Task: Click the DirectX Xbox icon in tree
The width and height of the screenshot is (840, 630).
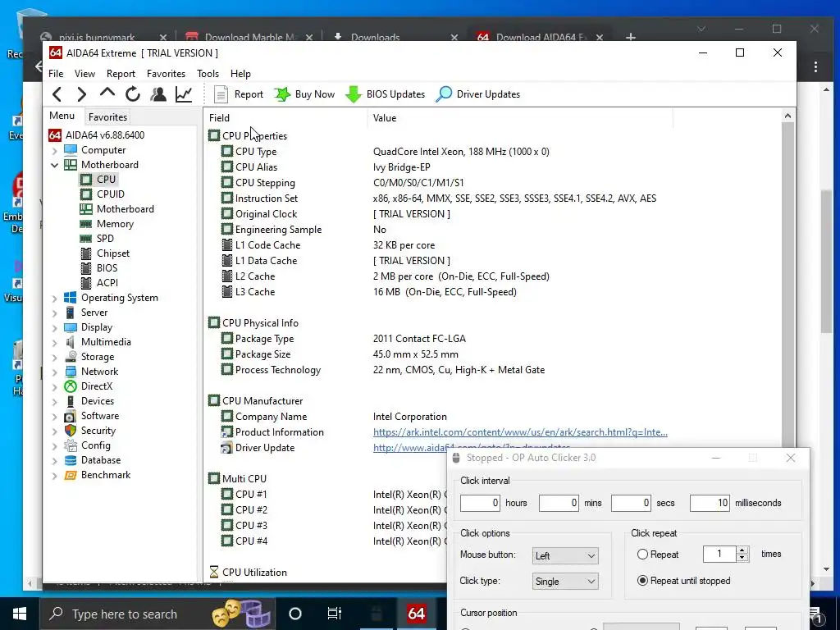Action: click(71, 386)
